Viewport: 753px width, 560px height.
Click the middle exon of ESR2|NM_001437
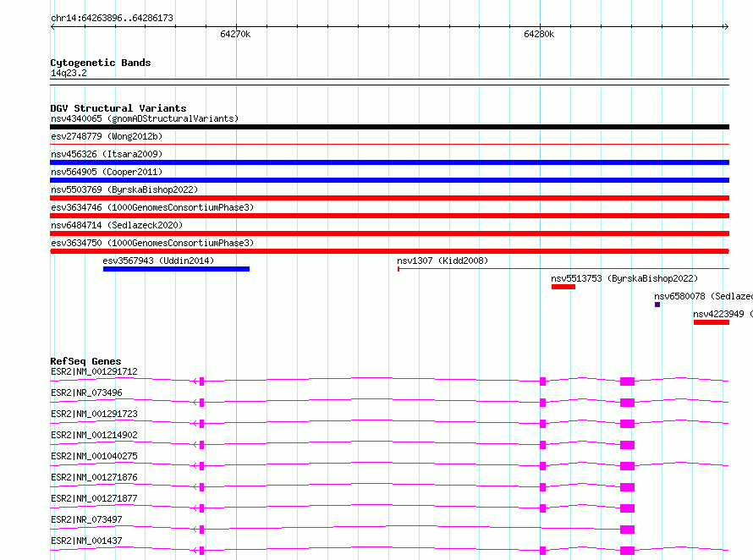542,551
